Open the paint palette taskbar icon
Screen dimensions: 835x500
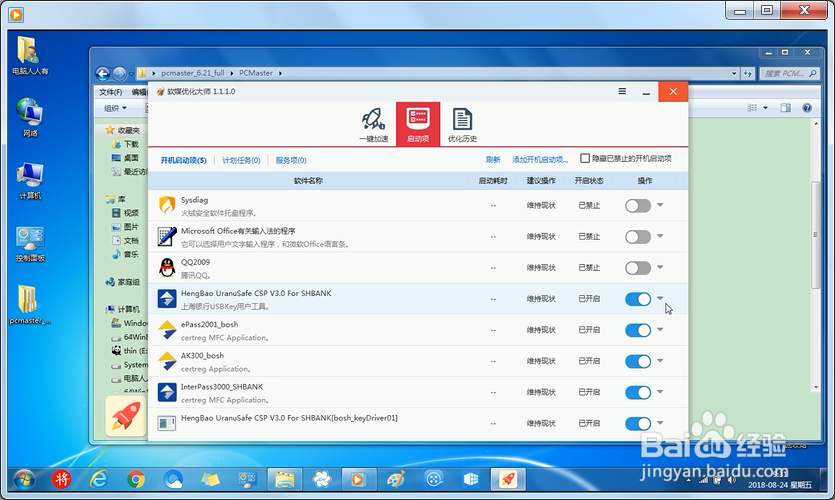click(x=396, y=480)
